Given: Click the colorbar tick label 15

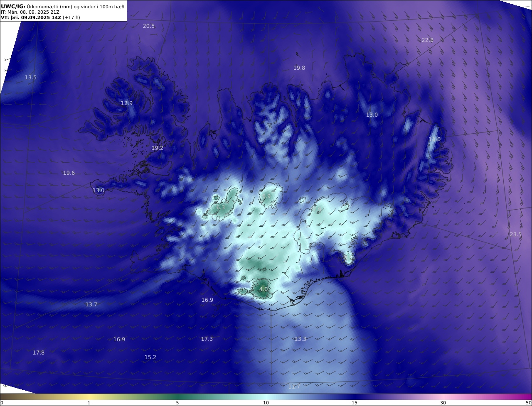Looking at the screenshot, I should [x=355, y=403].
